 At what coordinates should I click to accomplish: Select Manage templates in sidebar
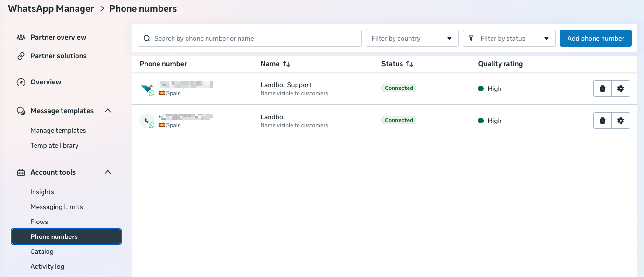pyautogui.click(x=58, y=130)
